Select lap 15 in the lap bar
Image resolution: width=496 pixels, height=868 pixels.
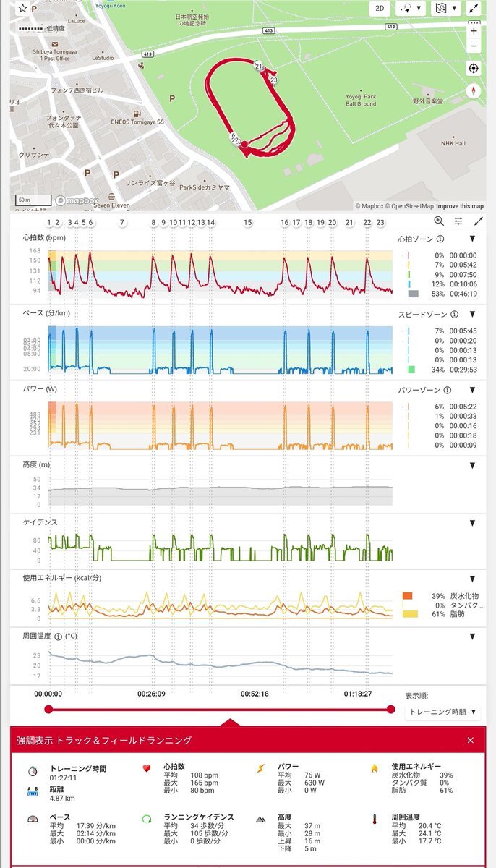coord(248,223)
